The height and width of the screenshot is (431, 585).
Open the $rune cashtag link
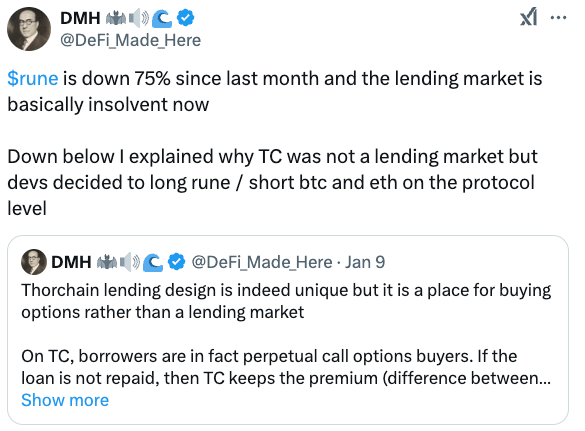33,79
